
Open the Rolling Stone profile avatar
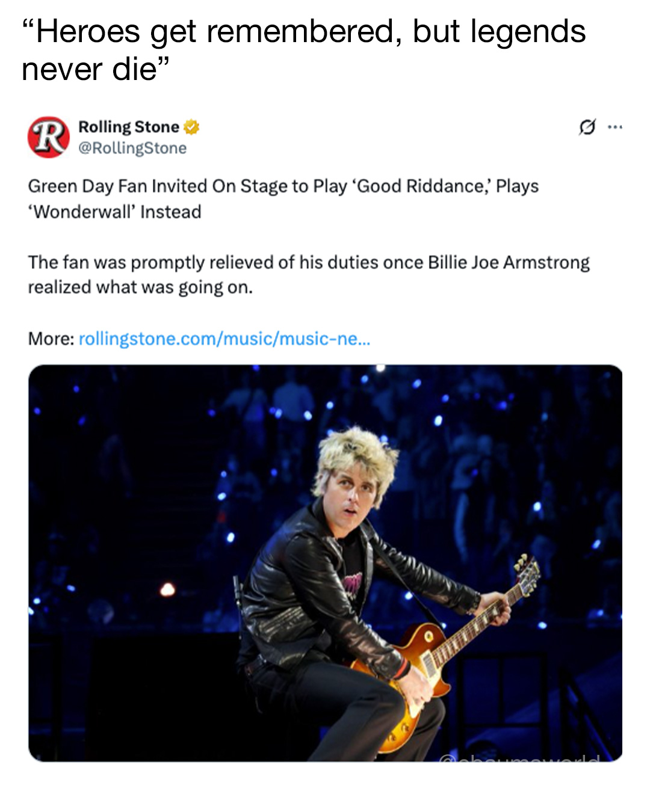(49, 137)
